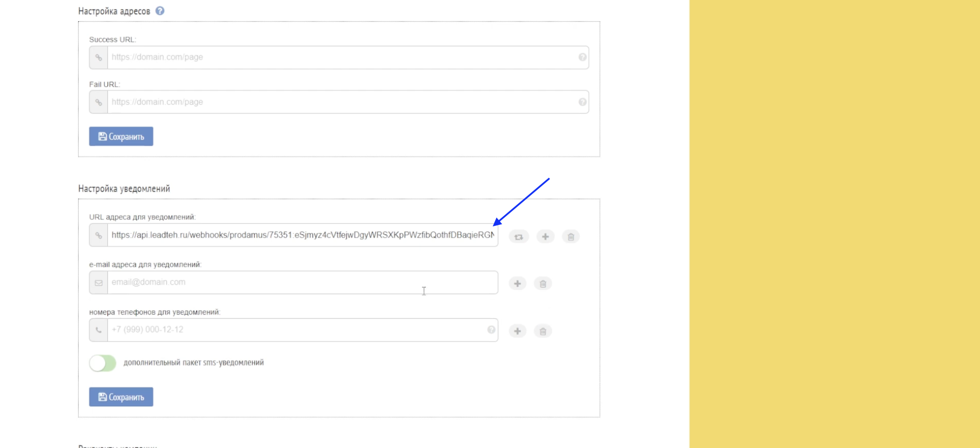Focus the Fail URL input field
The height and width of the screenshot is (448, 980).
pos(342,102)
